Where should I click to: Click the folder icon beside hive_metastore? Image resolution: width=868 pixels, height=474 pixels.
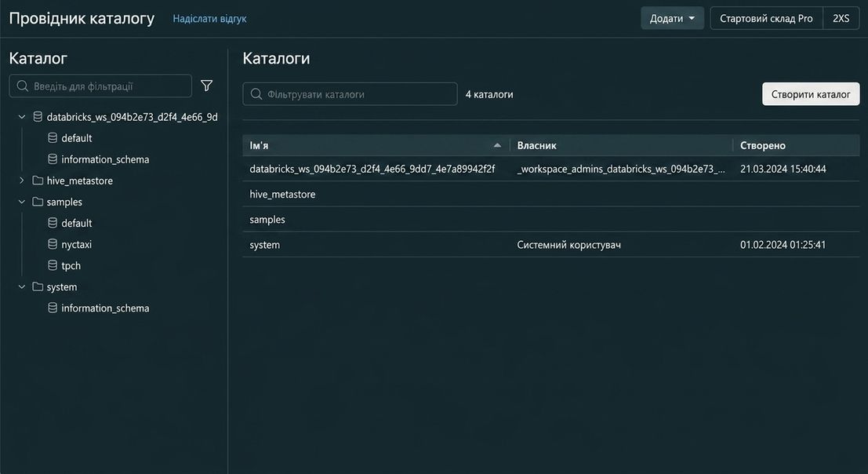[x=38, y=180]
